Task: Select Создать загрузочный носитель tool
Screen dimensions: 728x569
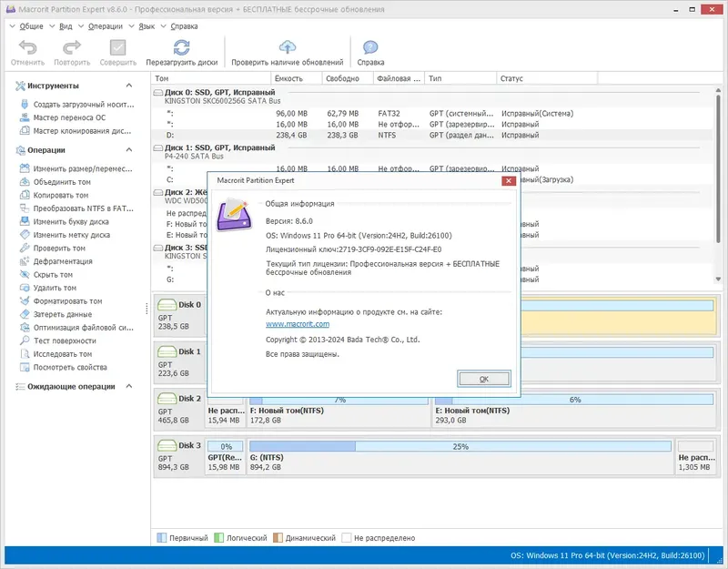Action: (x=77, y=105)
